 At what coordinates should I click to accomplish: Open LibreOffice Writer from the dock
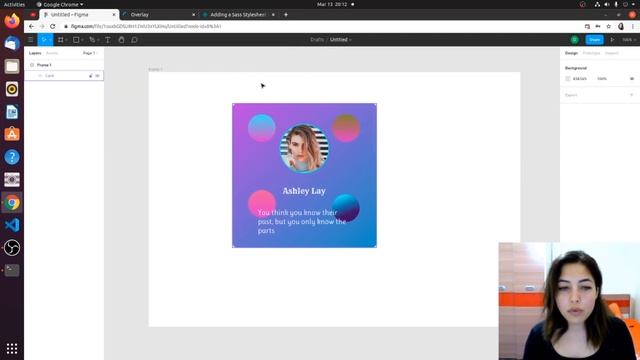(x=12, y=112)
